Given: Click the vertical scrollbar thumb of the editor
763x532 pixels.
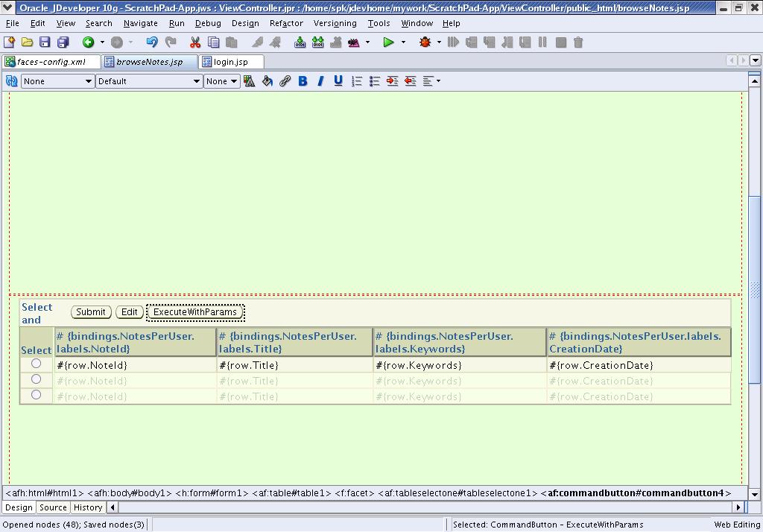Looking at the screenshot, I should [754, 290].
